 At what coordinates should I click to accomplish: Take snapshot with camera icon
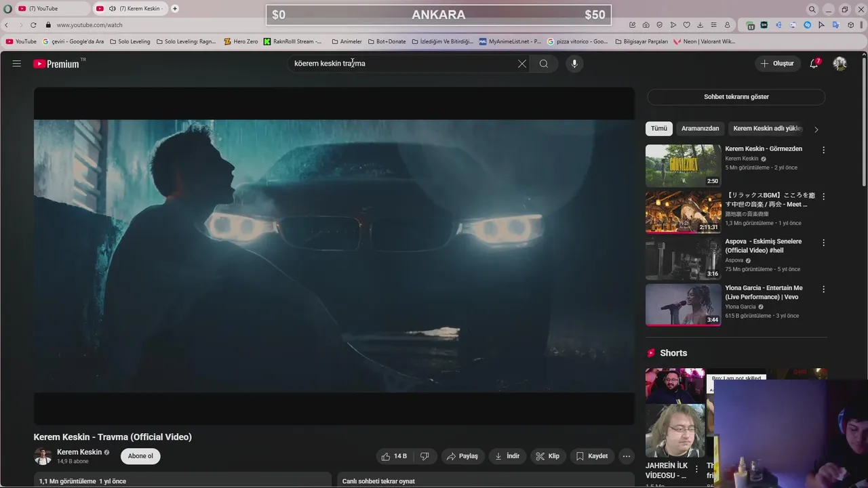click(x=646, y=25)
